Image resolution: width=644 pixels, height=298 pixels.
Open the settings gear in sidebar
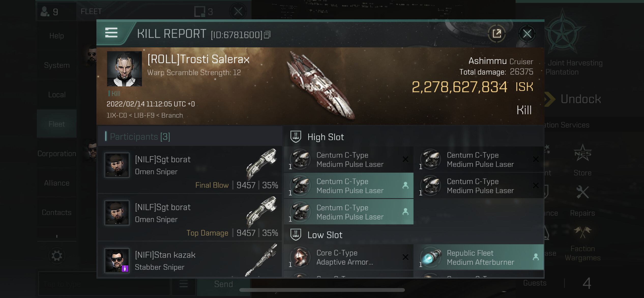tap(56, 255)
